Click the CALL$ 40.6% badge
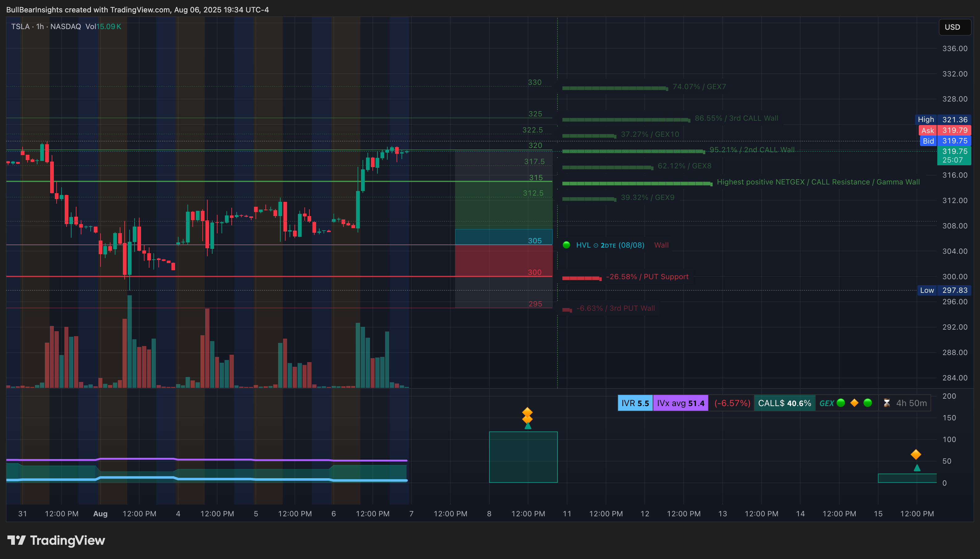The width and height of the screenshot is (980, 559). [784, 403]
